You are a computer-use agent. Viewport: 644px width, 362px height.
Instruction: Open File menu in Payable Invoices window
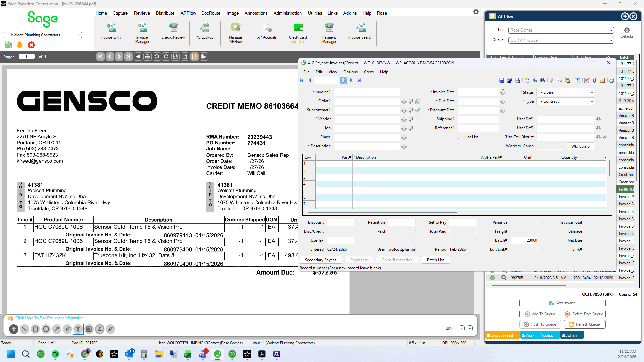[x=306, y=72]
